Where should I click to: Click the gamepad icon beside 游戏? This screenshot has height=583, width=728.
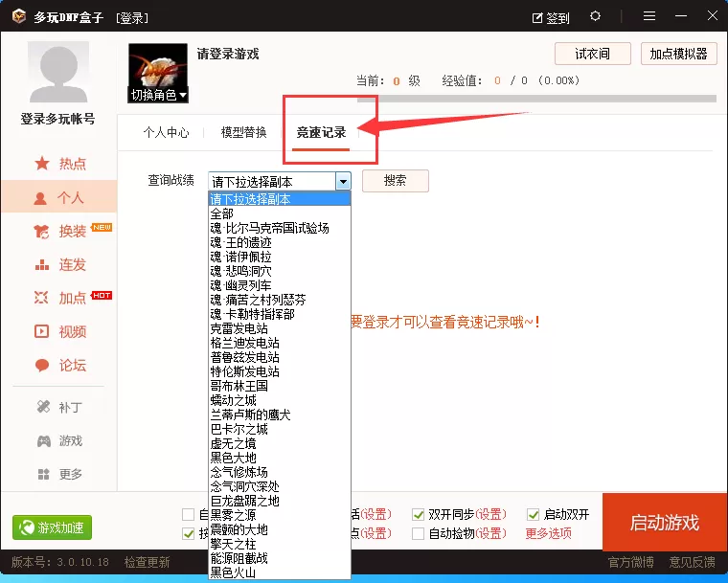pyautogui.click(x=44, y=441)
